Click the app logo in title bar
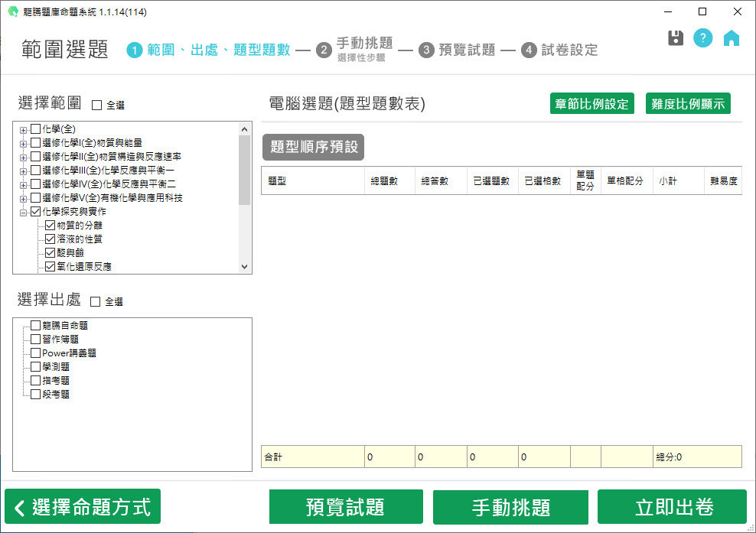This screenshot has height=533, width=756. (12, 11)
